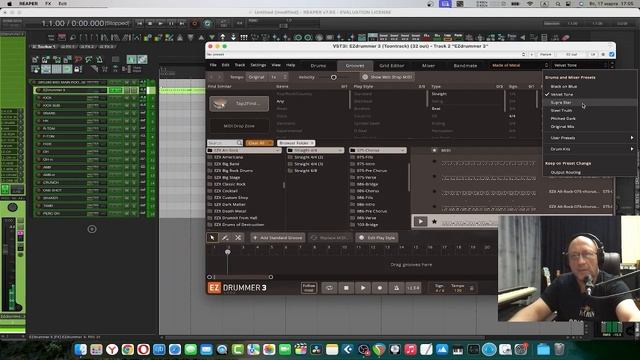The height and width of the screenshot is (360, 640).
Task: Open Finder from the Dock
Action: [80, 349]
